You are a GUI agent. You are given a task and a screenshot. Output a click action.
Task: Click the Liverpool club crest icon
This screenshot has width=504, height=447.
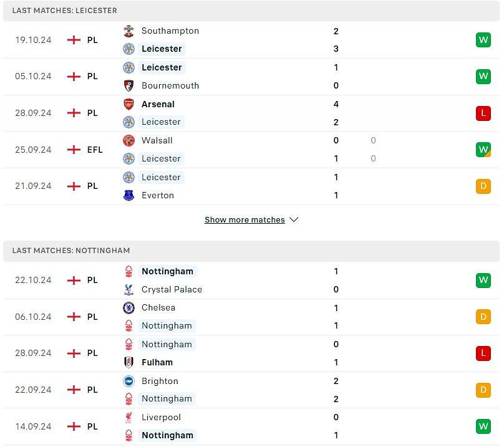pos(128,417)
